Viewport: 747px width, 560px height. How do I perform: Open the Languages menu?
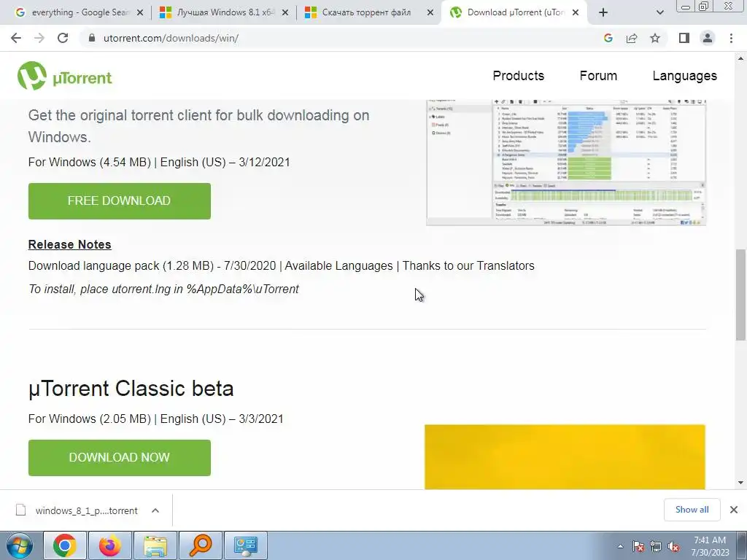click(684, 76)
